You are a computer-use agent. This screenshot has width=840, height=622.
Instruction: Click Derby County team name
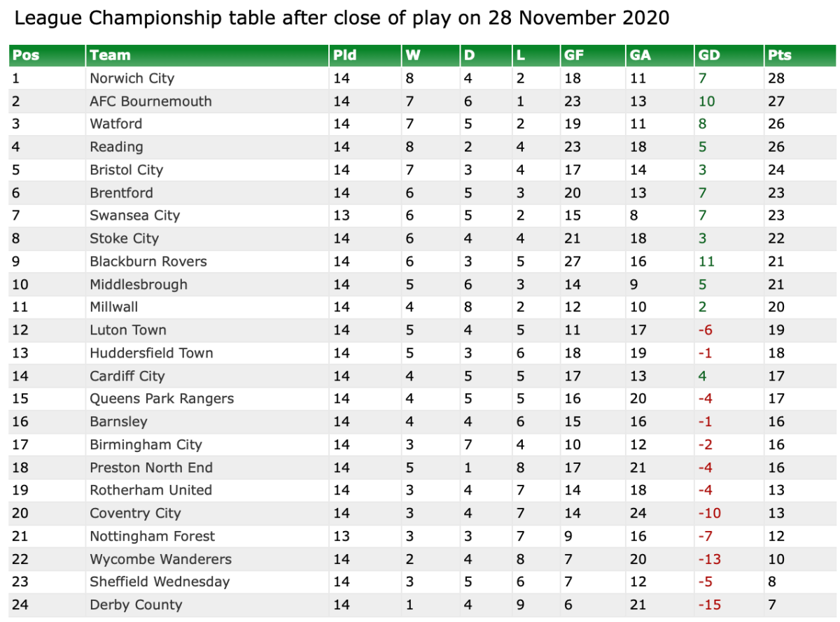(x=136, y=605)
